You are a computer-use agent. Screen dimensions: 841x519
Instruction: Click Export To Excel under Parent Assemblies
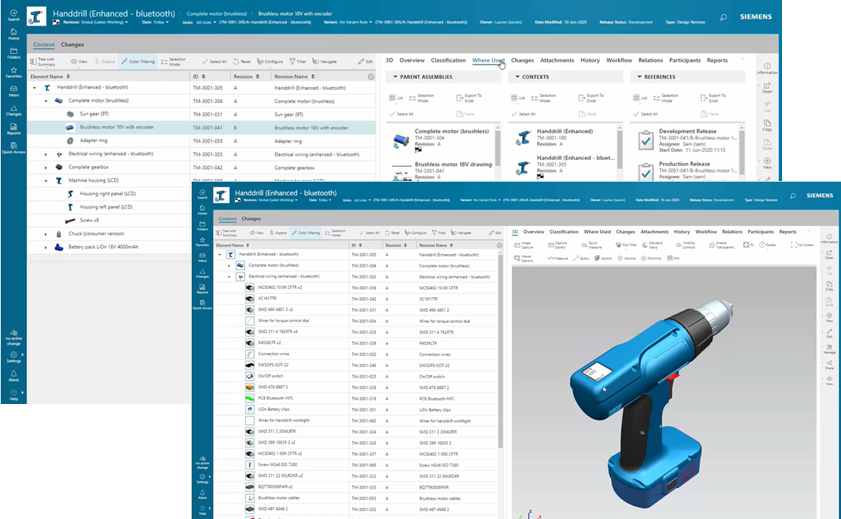(x=468, y=98)
